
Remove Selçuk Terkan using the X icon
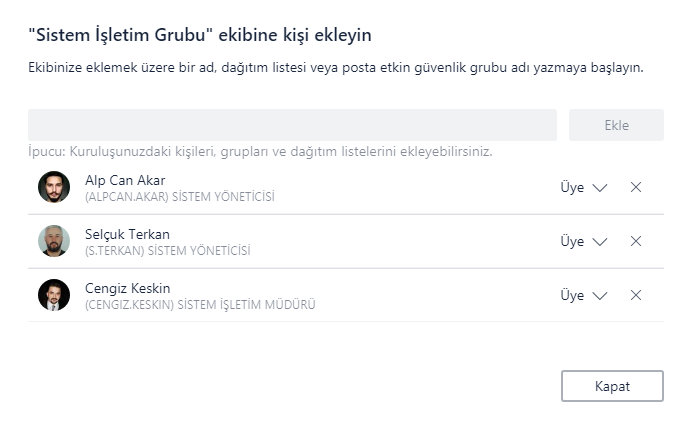(636, 241)
